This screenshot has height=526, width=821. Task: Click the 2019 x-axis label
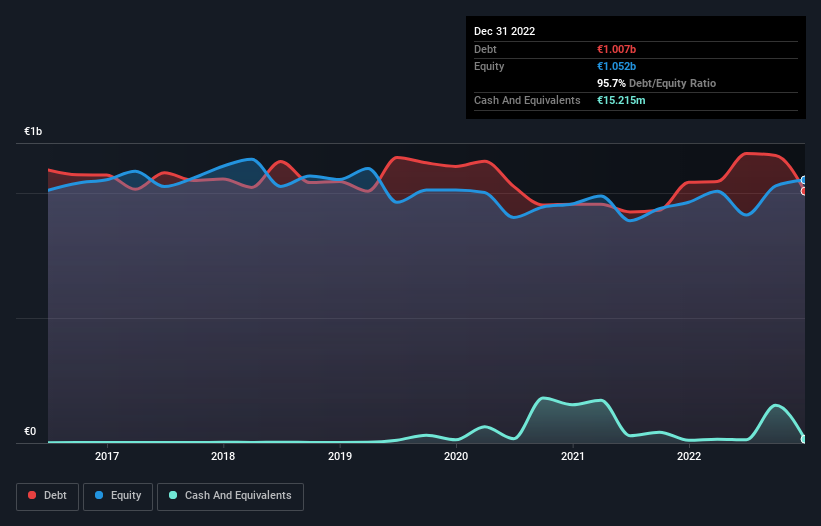(x=340, y=456)
